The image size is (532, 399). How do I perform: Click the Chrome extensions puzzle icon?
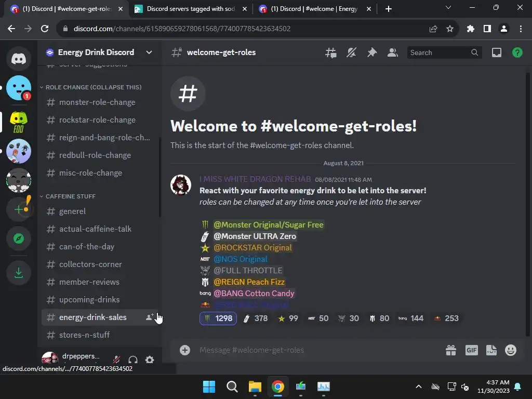pos(470,29)
